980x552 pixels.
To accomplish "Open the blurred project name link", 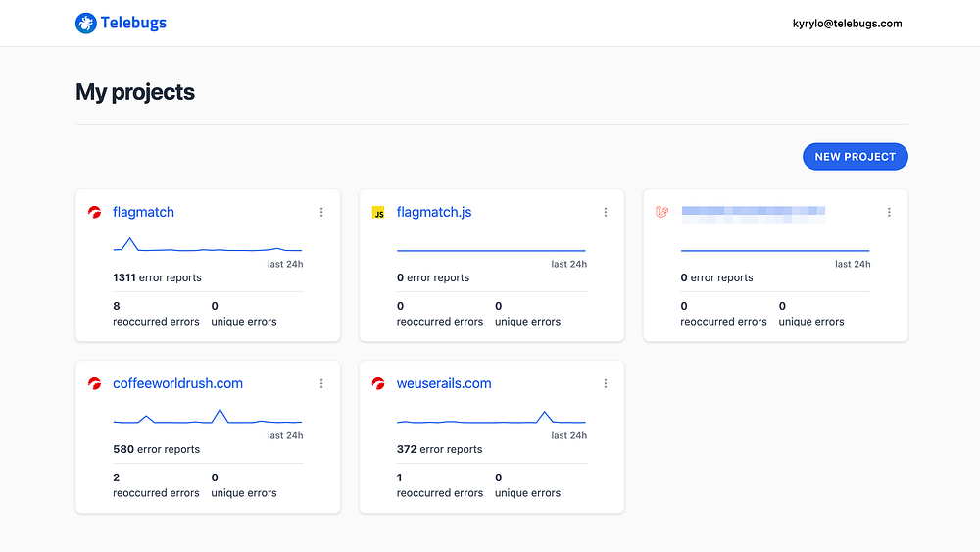I will click(x=753, y=213).
